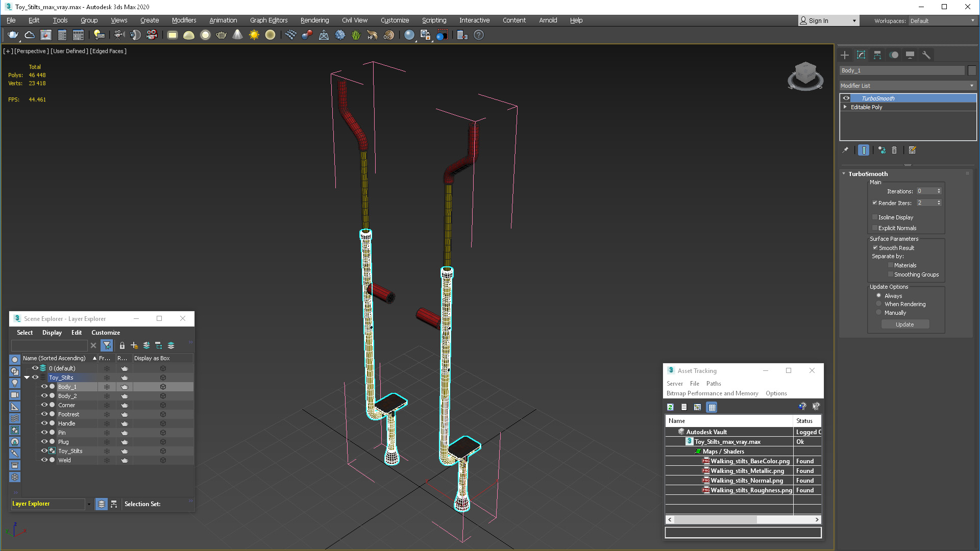980x551 pixels.
Task: Toggle Scene Explorer filter funnel icon
Action: [x=107, y=345]
